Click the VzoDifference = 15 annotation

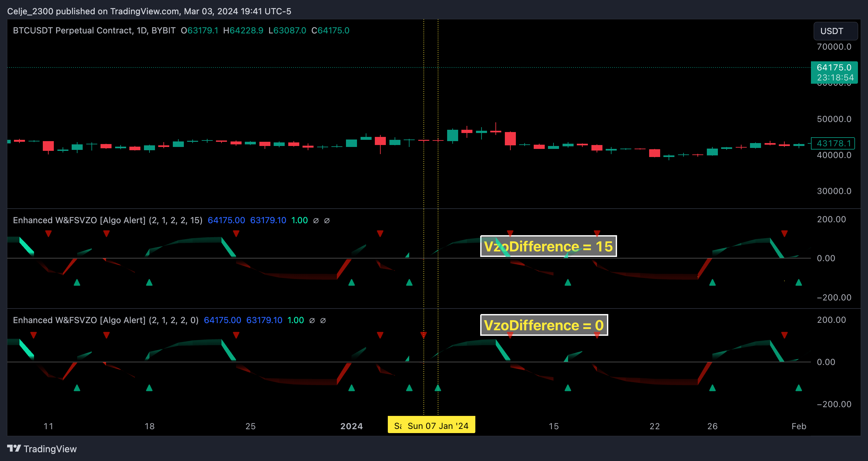548,246
